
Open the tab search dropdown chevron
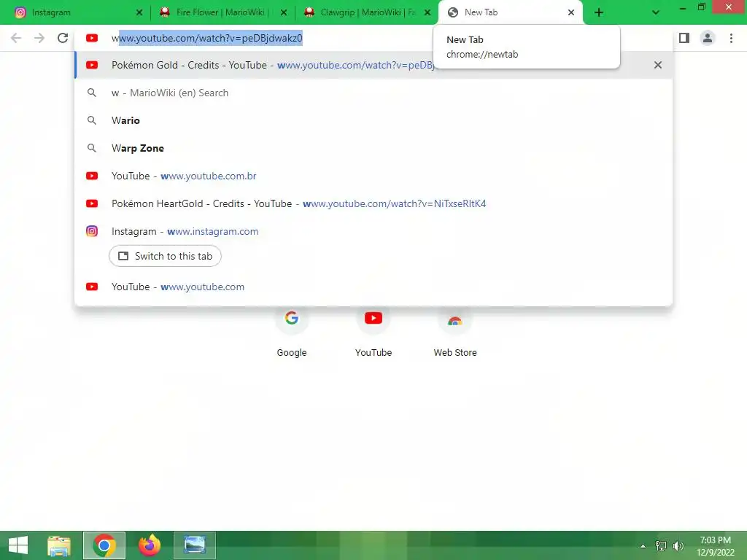pyautogui.click(x=656, y=13)
